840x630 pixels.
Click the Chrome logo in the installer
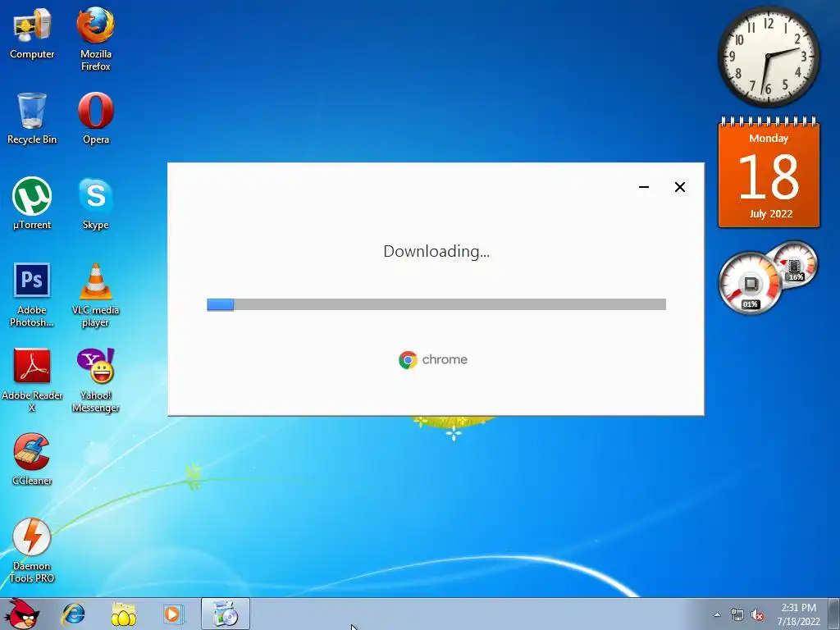click(433, 359)
